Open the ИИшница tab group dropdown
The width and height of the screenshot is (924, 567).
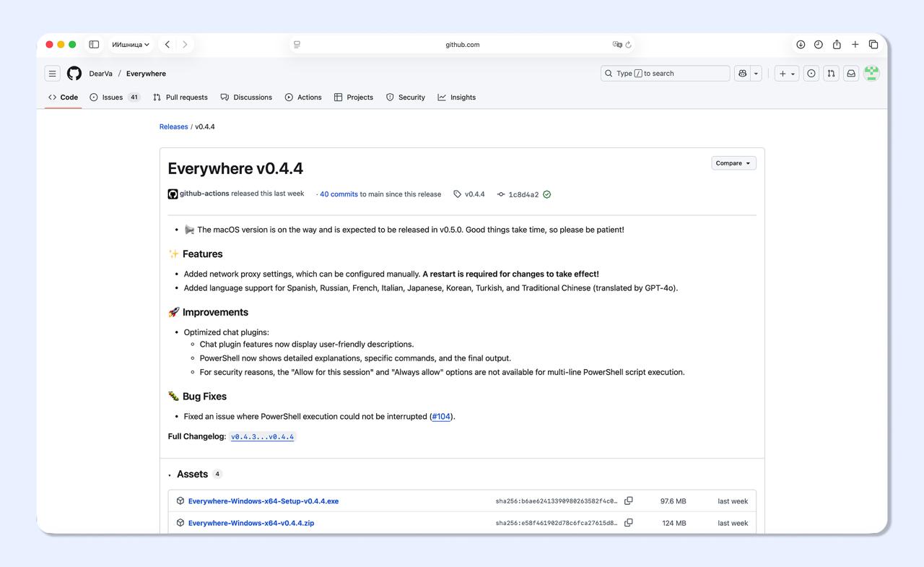(130, 44)
